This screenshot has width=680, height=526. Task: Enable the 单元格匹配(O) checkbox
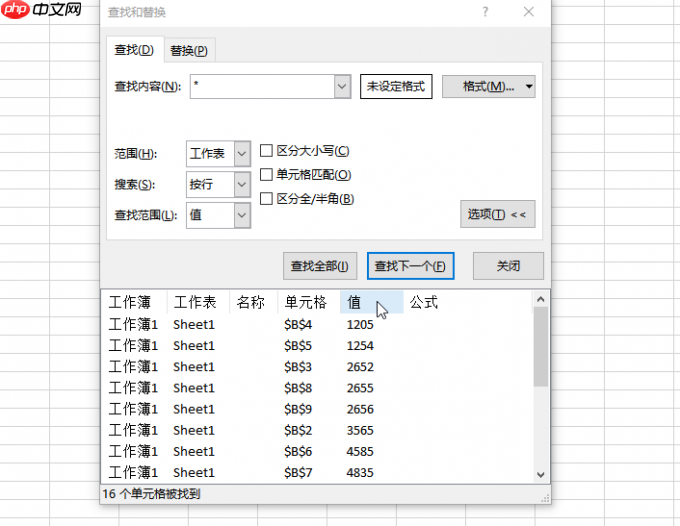[x=266, y=175]
